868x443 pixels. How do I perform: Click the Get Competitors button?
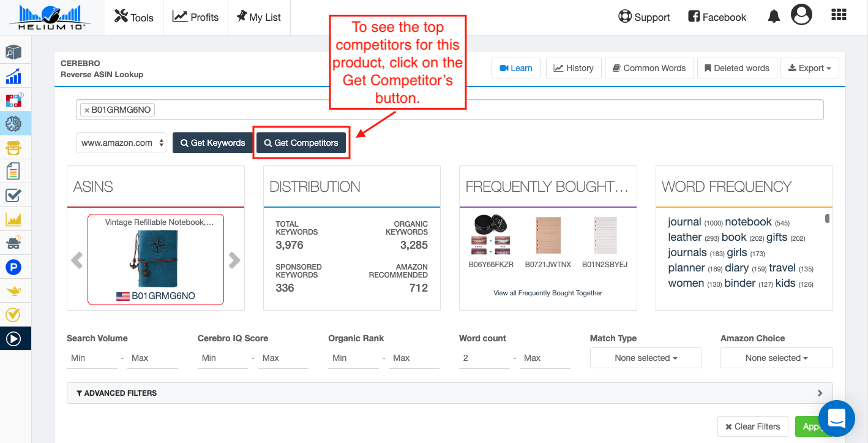click(x=301, y=143)
